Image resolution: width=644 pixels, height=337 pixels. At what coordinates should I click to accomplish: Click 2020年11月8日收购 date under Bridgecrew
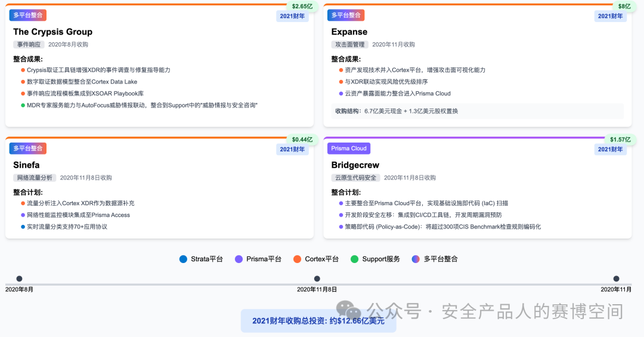410,178
